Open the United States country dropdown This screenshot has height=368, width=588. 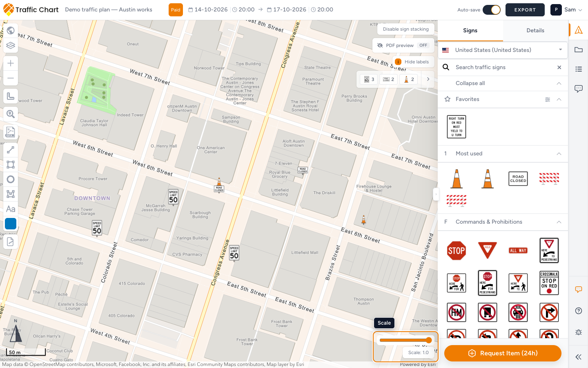coord(503,50)
